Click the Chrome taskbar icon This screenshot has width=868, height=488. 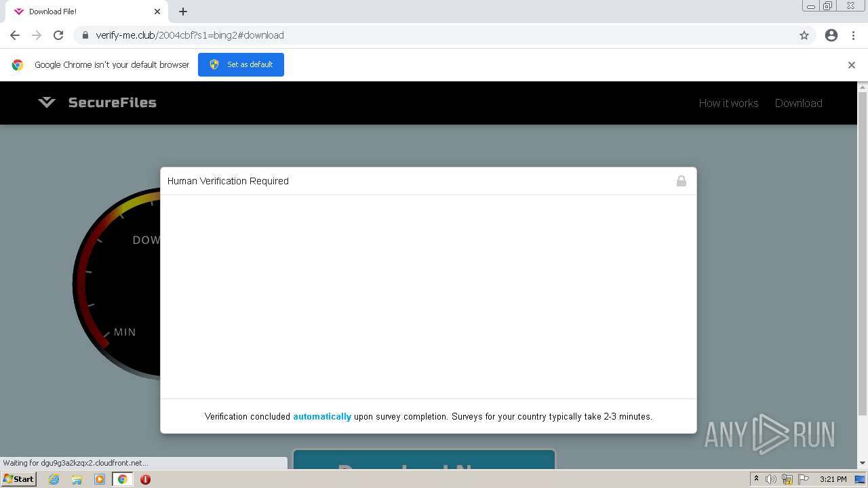(122, 479)
